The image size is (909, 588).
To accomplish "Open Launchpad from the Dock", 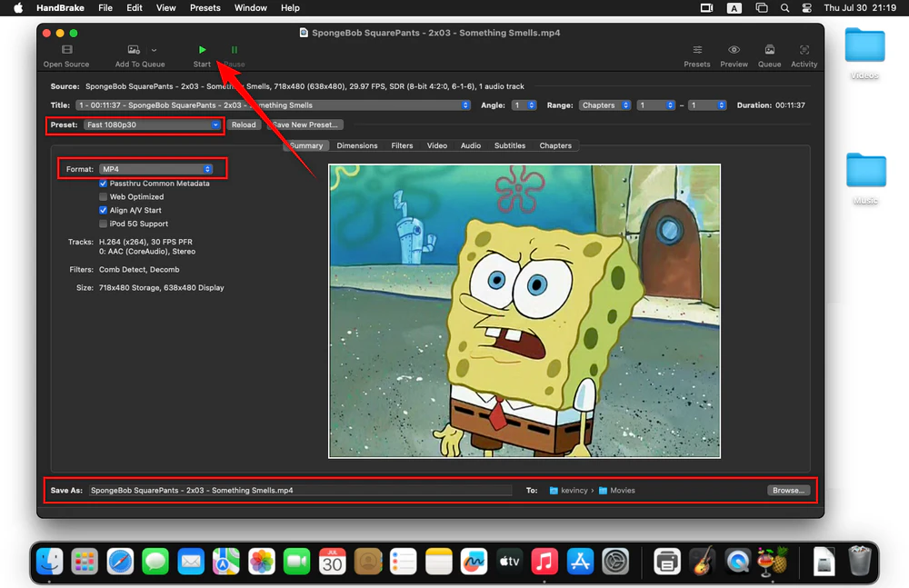I will tap(85, 562).
